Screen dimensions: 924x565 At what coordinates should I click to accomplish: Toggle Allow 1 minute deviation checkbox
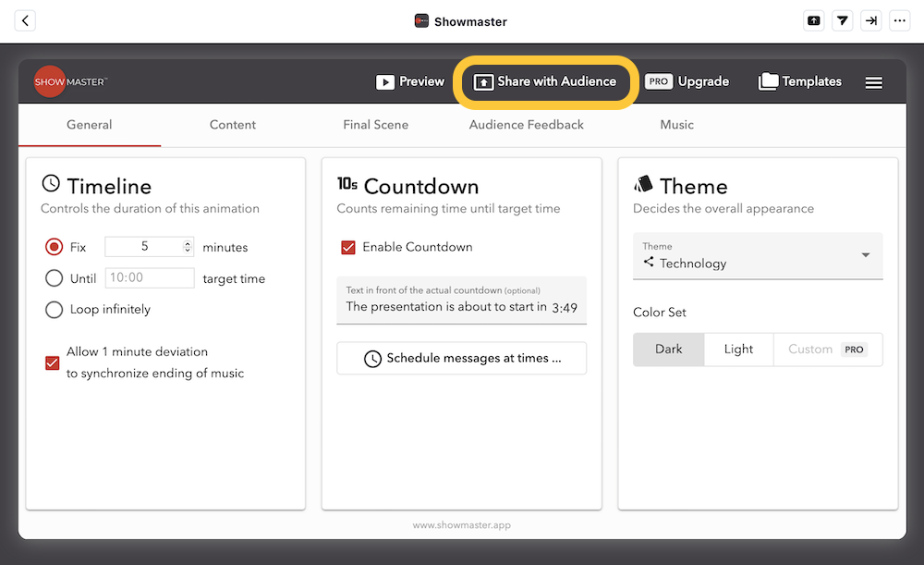tap(53, 362)
